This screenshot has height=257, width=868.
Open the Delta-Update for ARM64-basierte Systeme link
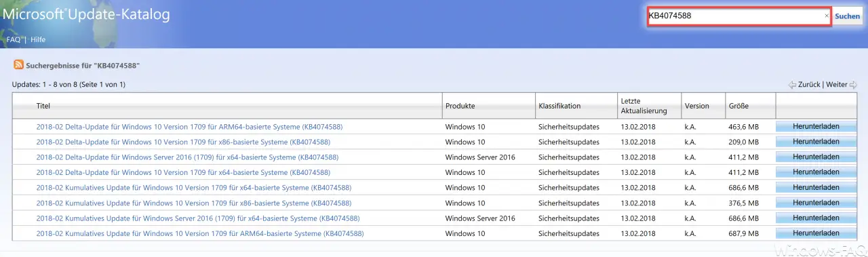click(189, 126)
